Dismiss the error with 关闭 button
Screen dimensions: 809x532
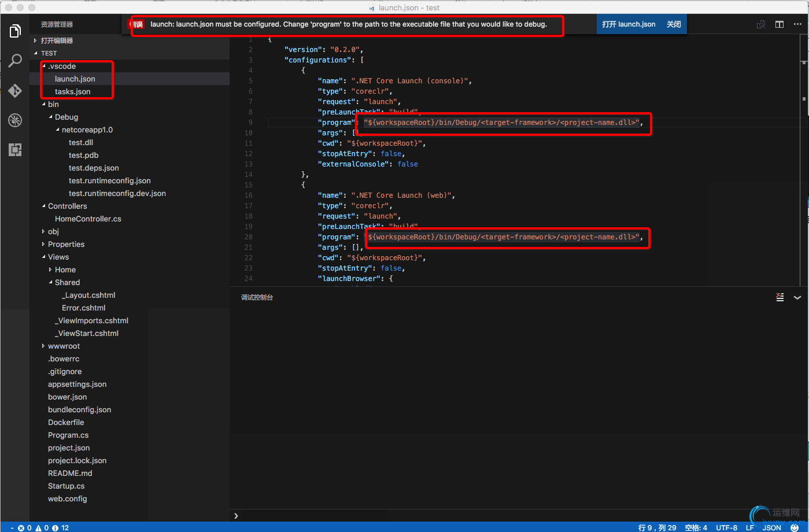point(674,24)
